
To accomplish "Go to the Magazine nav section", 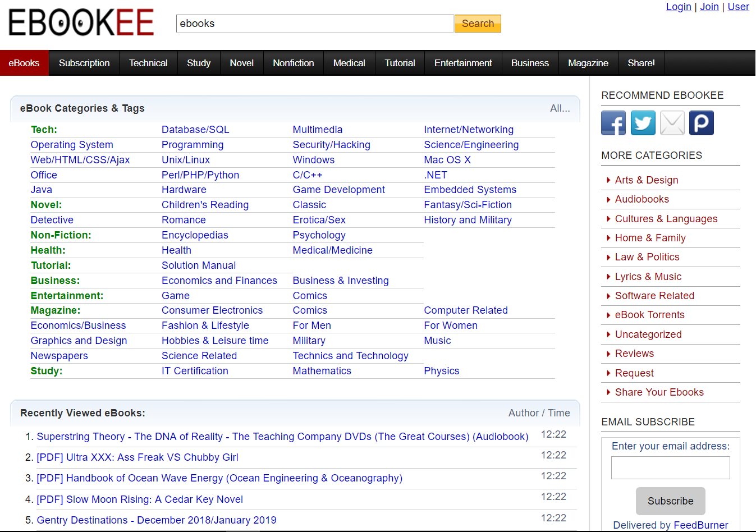I will click(x=588, y=63).
